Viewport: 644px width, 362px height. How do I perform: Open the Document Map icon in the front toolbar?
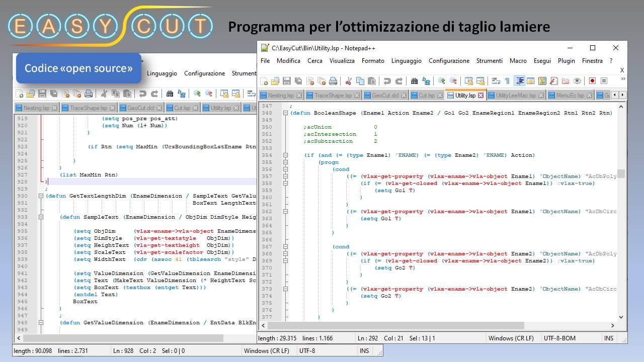tap(542, 81)
